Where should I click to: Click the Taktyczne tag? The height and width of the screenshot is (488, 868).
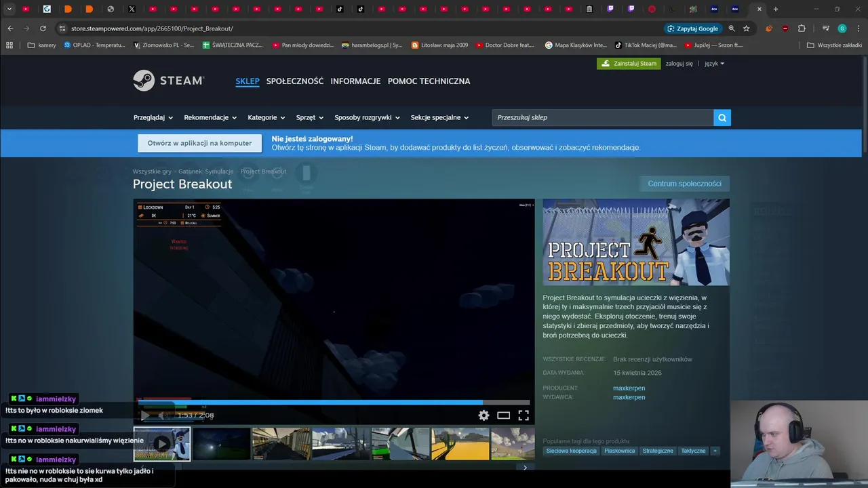click(x=693, y=451)
